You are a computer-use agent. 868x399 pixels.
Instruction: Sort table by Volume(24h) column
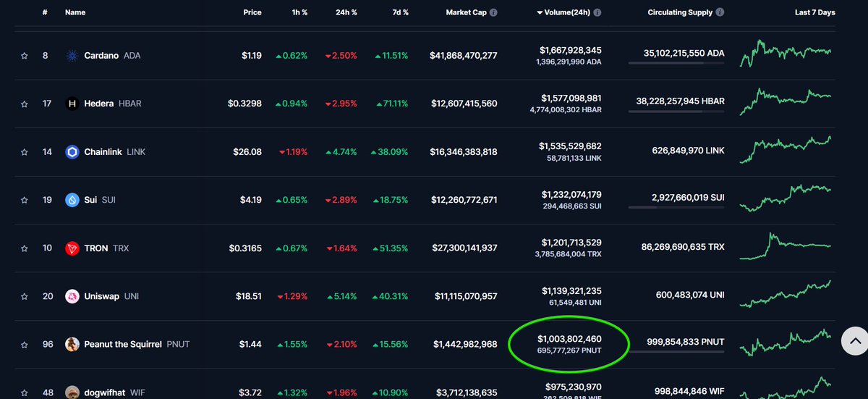tap(564, 13)
